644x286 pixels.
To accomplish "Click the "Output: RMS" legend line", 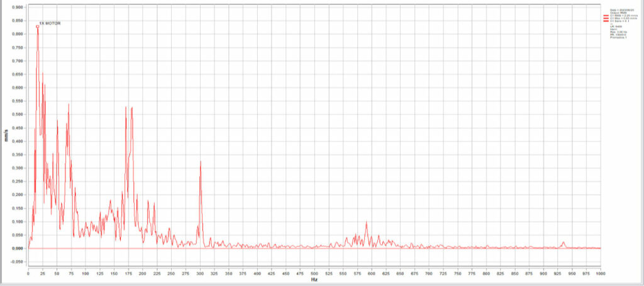I will [x=618, y=13].
